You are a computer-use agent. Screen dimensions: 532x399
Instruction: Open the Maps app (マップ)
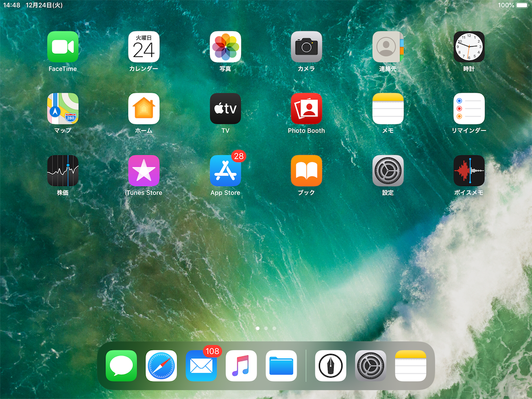[63, 109]
